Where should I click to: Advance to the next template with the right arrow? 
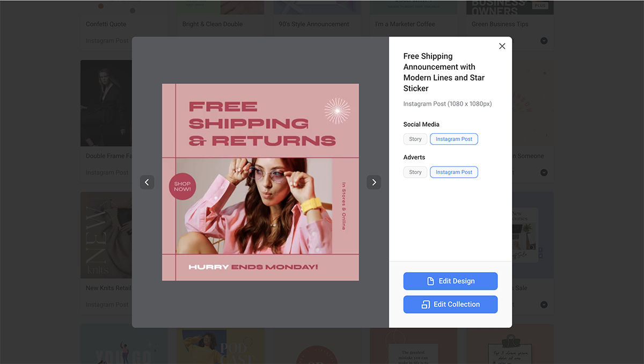(374, 182)
